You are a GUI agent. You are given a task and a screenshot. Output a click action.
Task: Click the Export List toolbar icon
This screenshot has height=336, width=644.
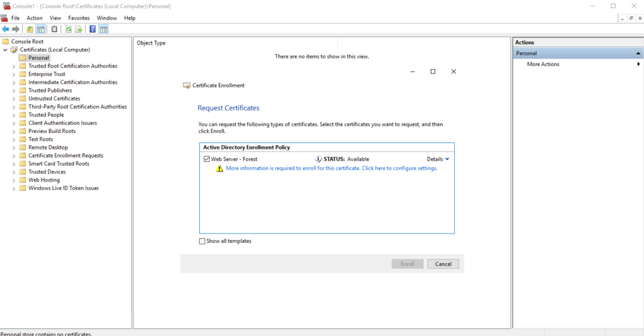point(79,30)
